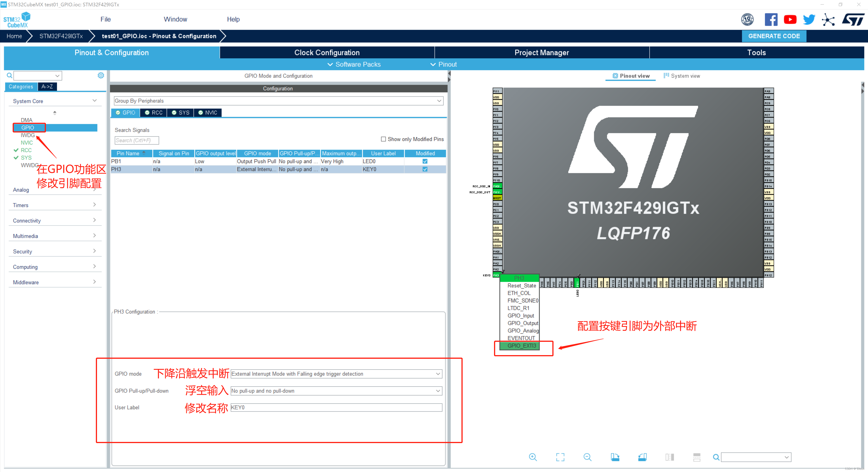This screenshot has height=472, width=868.
Task: Click the ST community network icon
Action: 828,19
